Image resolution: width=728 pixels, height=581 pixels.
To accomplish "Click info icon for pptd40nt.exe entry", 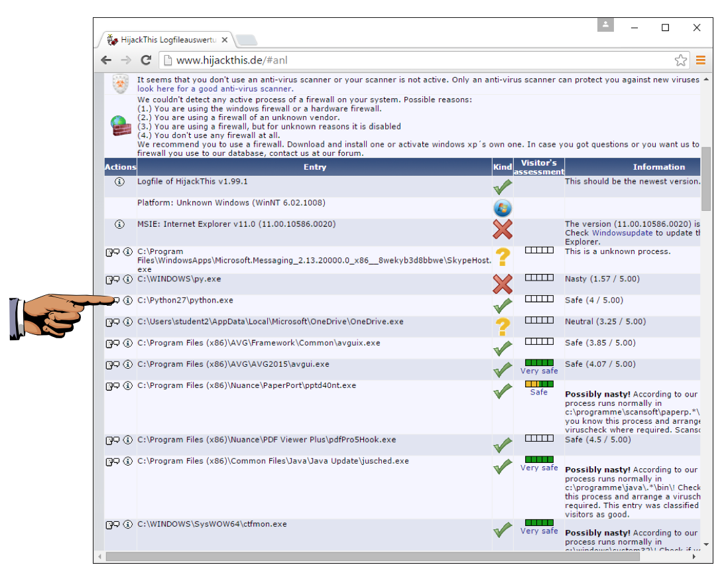I will tap(128, 386).
